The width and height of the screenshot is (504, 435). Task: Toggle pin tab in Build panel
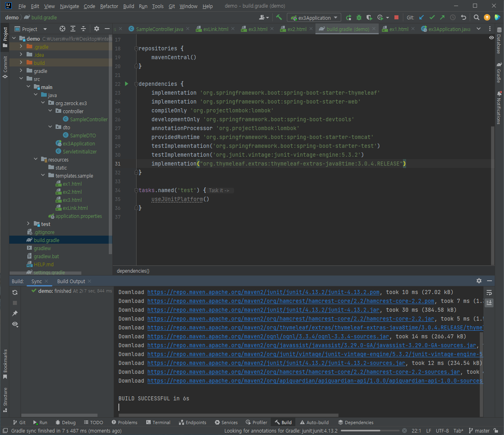pyautogui.click(x=15, y=313)
